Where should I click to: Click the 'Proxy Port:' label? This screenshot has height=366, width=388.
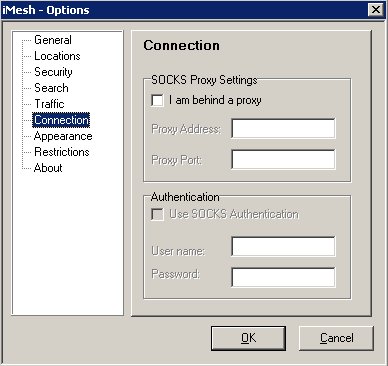(177, 160)
